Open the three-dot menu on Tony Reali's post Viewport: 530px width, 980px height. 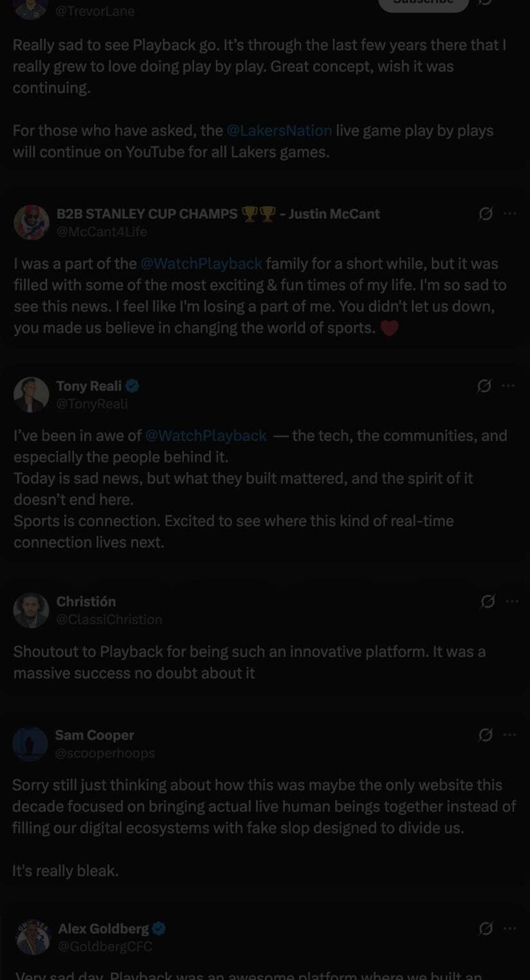[509, 386]
